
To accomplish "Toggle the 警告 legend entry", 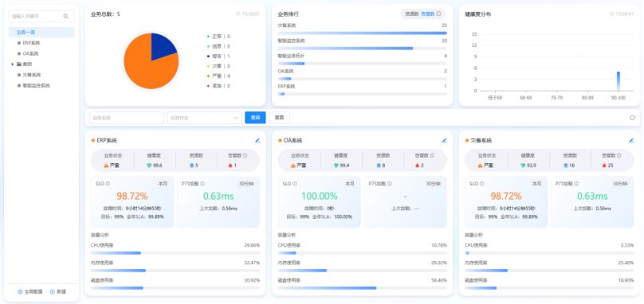I will [218, 57].
